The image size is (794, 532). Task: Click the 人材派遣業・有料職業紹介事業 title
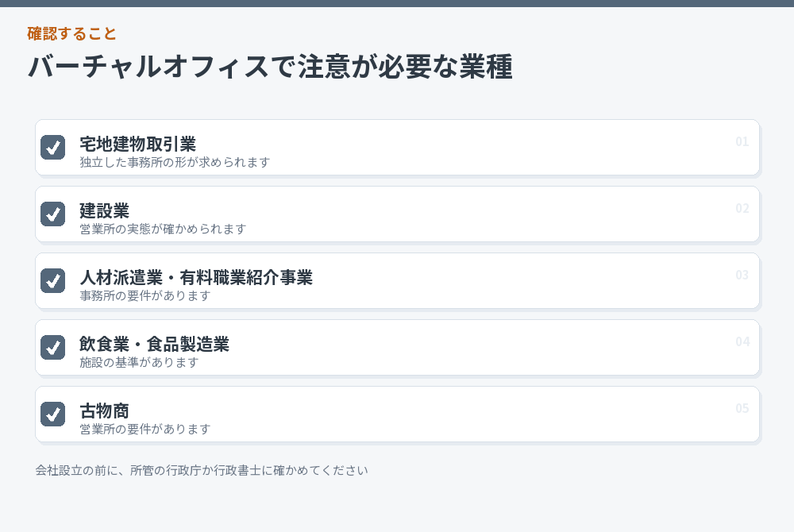pyautogui.click(x=196, y=277)
